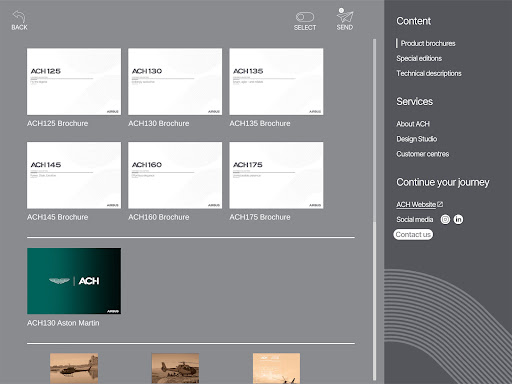Open Design Studio page
Image resolution: width=512 pixels, height=384 pixels.
coord(417,139)
